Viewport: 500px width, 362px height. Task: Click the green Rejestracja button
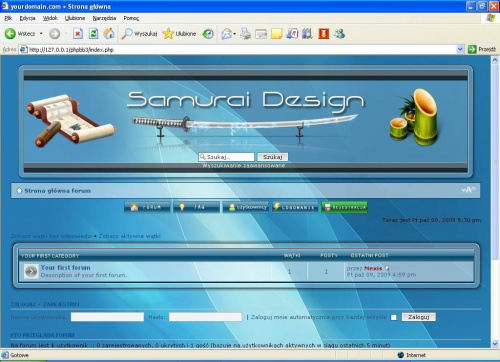(x=344, y=207)
